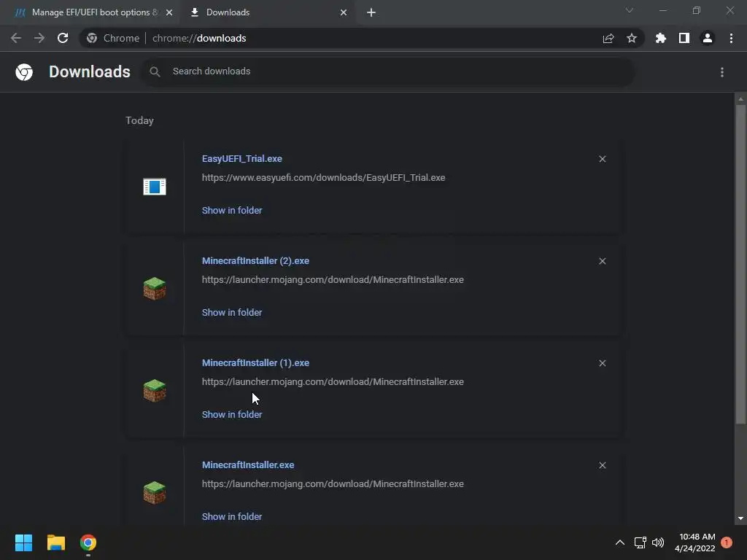Remove MinecraftInstaller.exe from the list
Screen dimensions: 747x560
[602, 465]
